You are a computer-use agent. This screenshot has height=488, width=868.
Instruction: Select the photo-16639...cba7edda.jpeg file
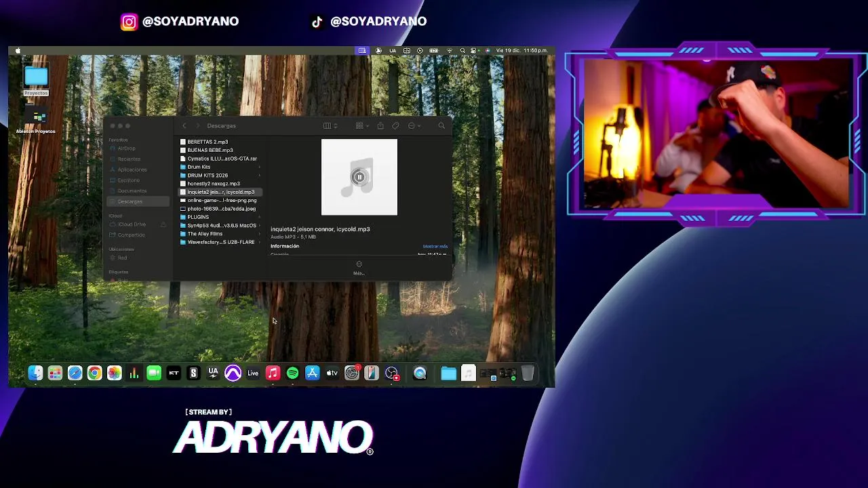(221, 209)
